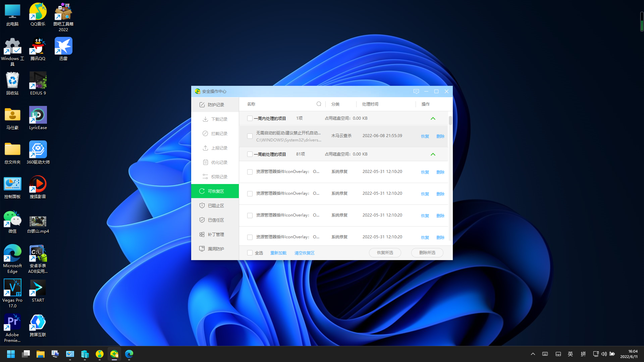Click the 清空恢复区 link
The width and height of the screenshot is (644, 362).
point(304,253)
